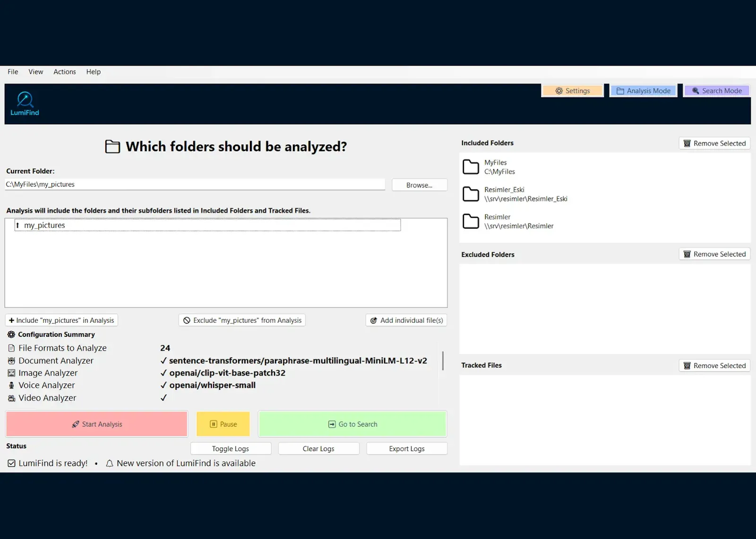Image resolution: width=756 pixels, height=539 pixels.
Task: Start Analysis with the pink button
Action: (97, 424)
